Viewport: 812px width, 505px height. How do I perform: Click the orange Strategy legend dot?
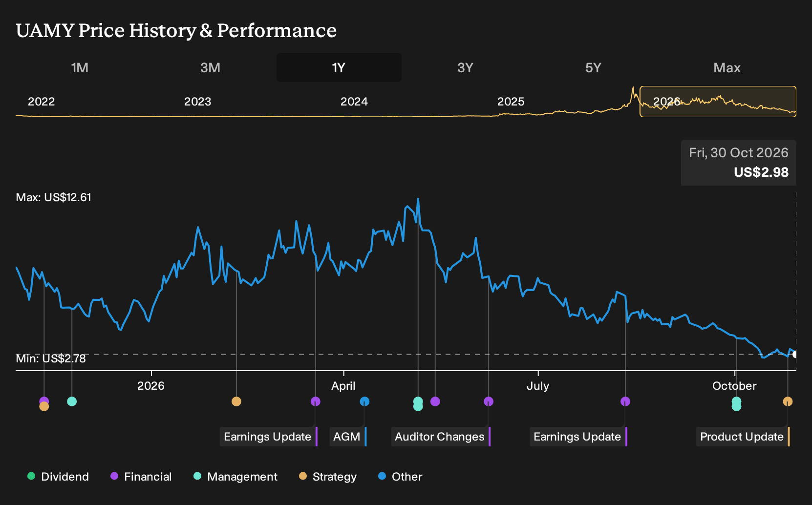coord(303,476)
